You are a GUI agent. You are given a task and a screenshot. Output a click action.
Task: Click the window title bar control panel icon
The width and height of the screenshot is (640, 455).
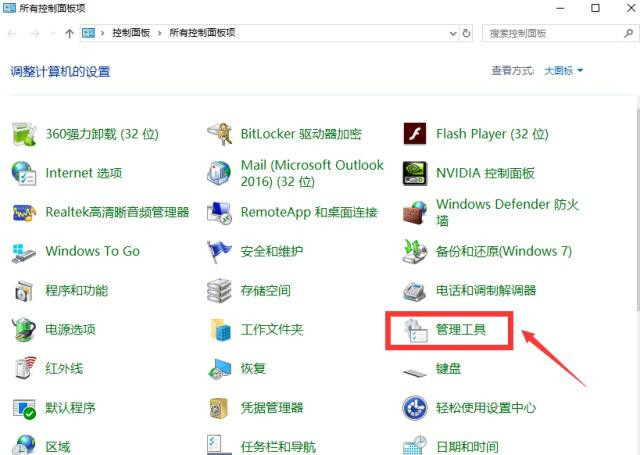(x=9, y=8)
